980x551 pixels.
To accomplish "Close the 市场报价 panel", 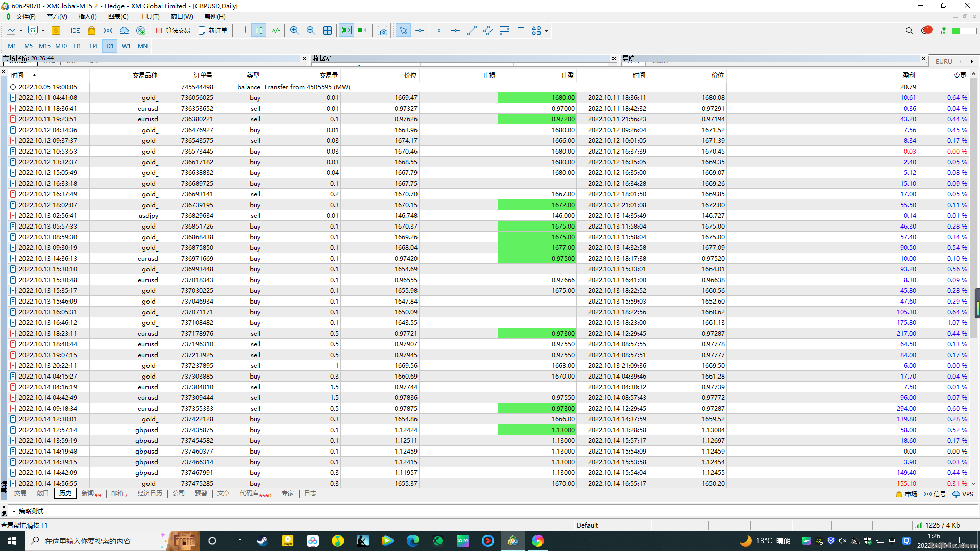I will (x=304, y=58).
